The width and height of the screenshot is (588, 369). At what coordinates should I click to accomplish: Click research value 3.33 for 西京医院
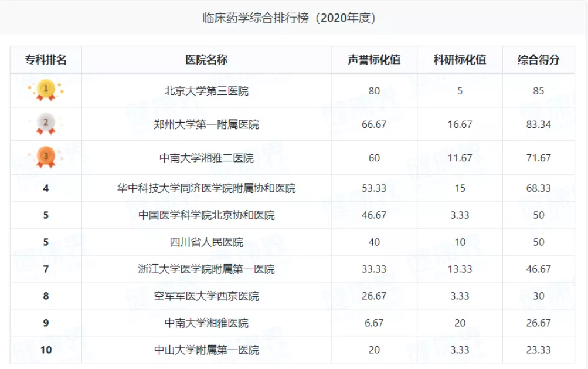460,296
